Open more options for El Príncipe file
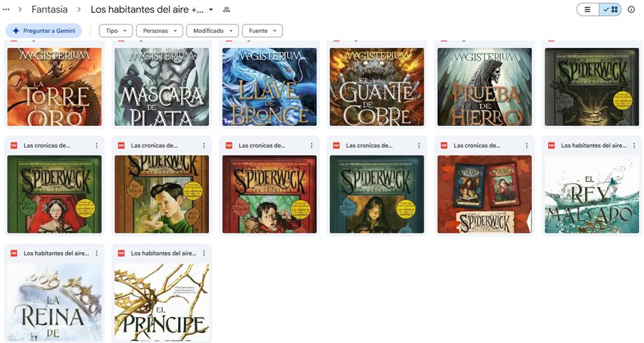 click(204, 253)
